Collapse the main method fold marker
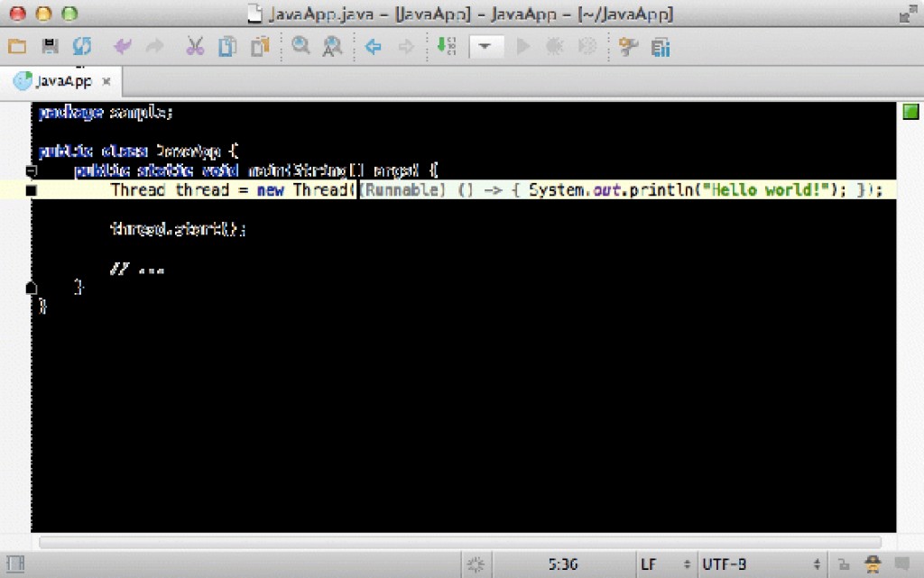This screenshot has width=924, height=578. [x=31, y=170]
